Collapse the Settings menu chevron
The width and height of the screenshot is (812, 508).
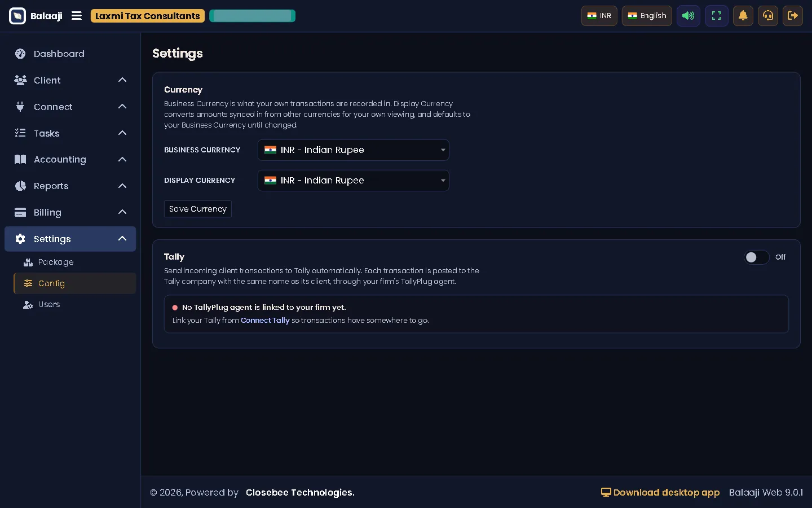pos(122,239)
